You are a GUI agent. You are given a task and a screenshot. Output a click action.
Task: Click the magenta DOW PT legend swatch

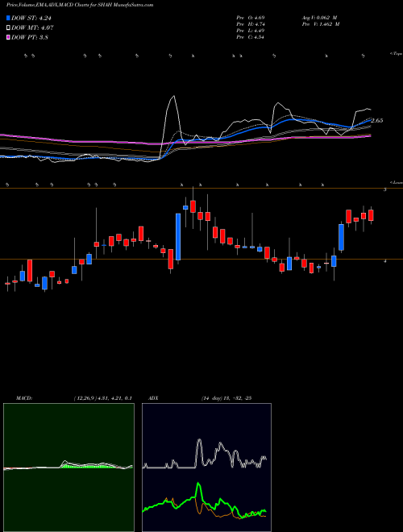coord(8,37)
